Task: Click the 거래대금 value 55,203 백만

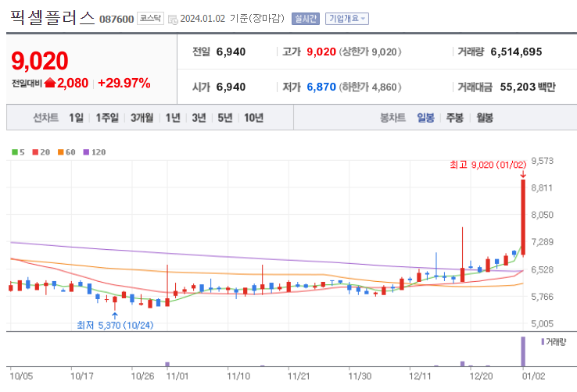Action: pos(527,87)
